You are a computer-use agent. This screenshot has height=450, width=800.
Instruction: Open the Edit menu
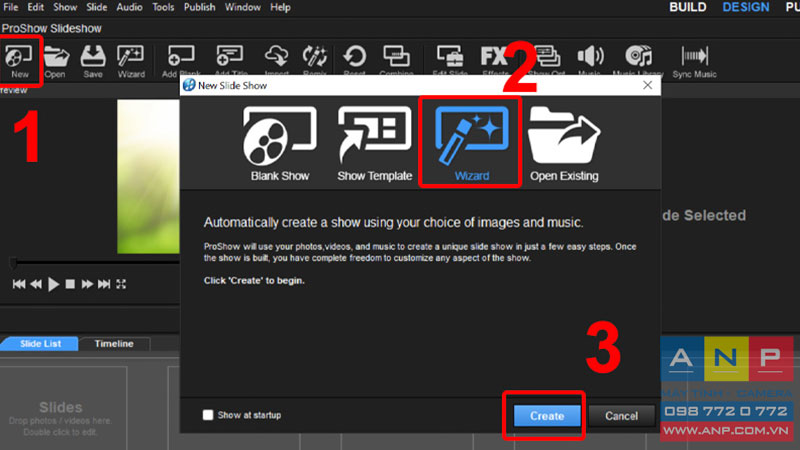(36, 7)
